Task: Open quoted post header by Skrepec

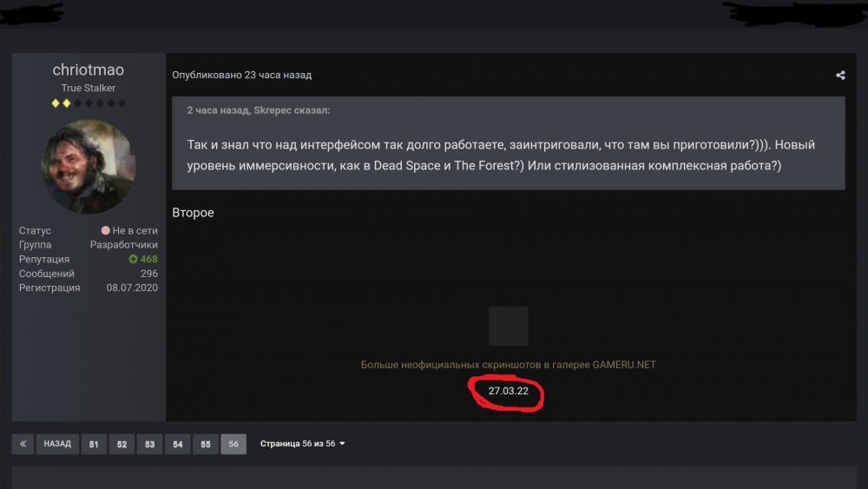Action: coord(259,110)
